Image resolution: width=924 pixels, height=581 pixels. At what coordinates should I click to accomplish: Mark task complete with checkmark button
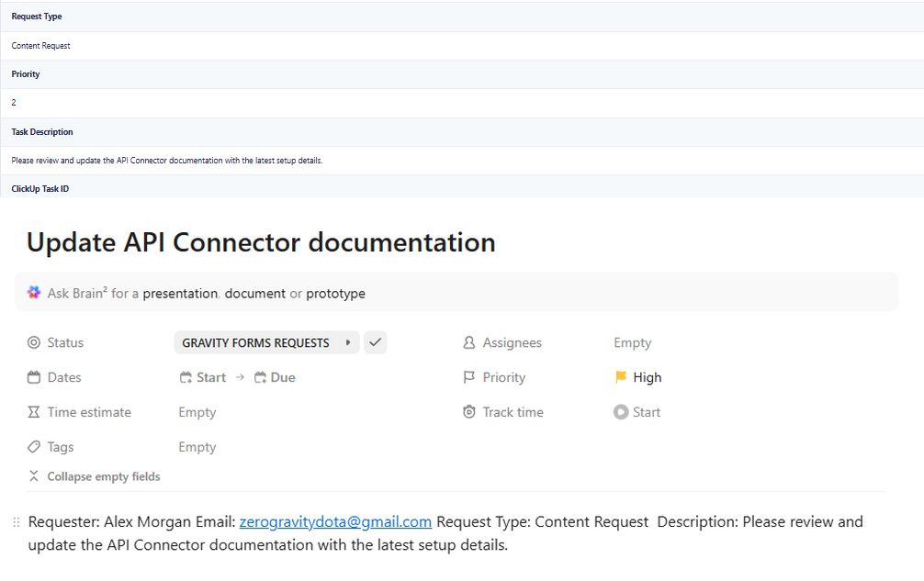(376, 342)
